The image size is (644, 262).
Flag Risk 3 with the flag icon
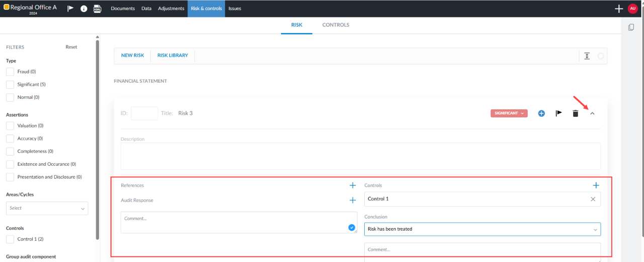click(558, 113)
